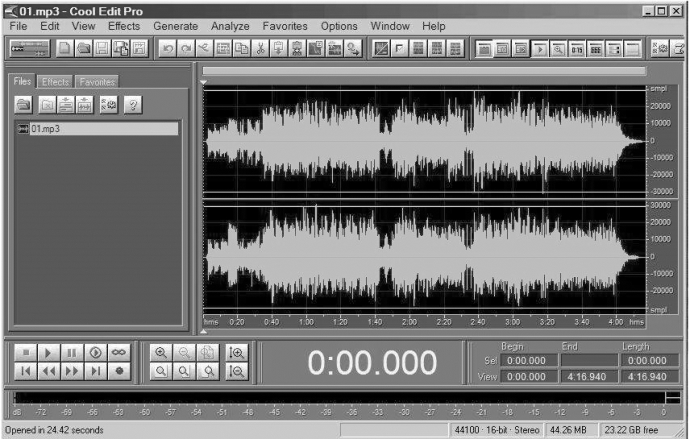
Task: Click the Paste clipboard icon in the toolbar
Action: (279, 48)
